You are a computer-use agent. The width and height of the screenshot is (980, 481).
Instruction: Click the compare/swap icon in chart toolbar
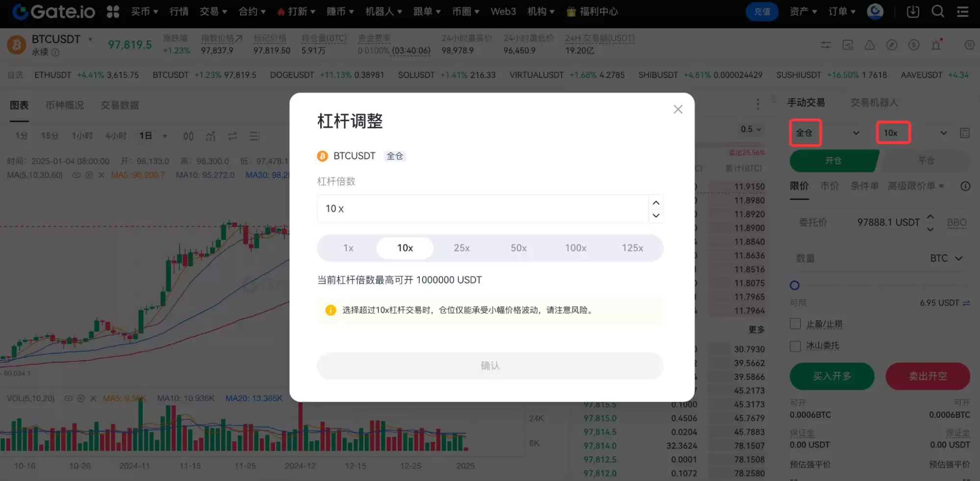coord(232,136)
